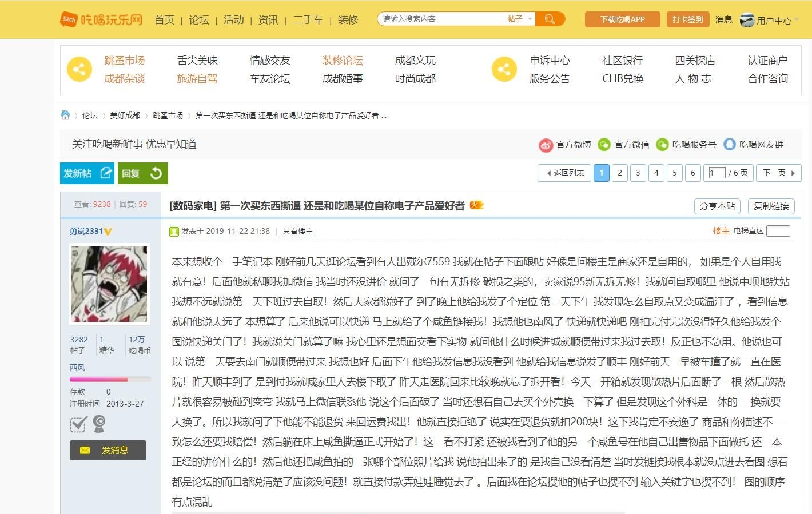Open 认证商户 link
Viewport: 812px width, 514px height.
[x=767, y=61]
